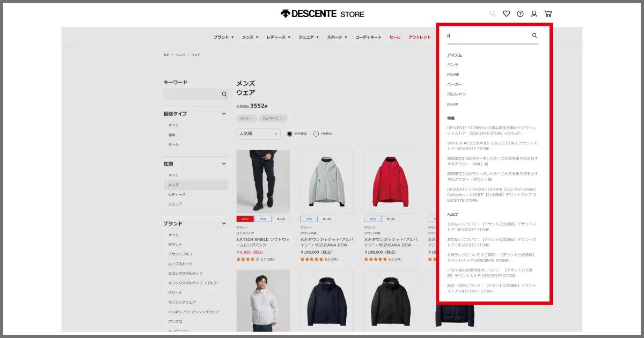Open the メンズ navigation dropdown
The image size is (644, 338).
point(250,37)
